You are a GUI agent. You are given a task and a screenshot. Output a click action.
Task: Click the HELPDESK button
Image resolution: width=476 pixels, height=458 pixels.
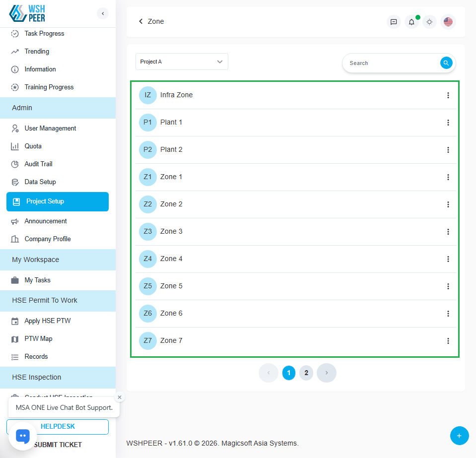[x=58, y=427]
